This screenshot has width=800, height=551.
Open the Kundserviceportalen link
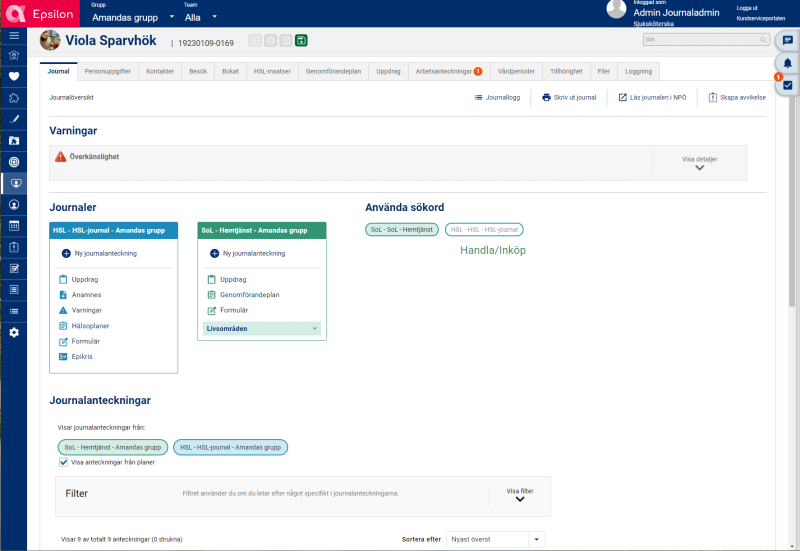(x=761, y=18)
